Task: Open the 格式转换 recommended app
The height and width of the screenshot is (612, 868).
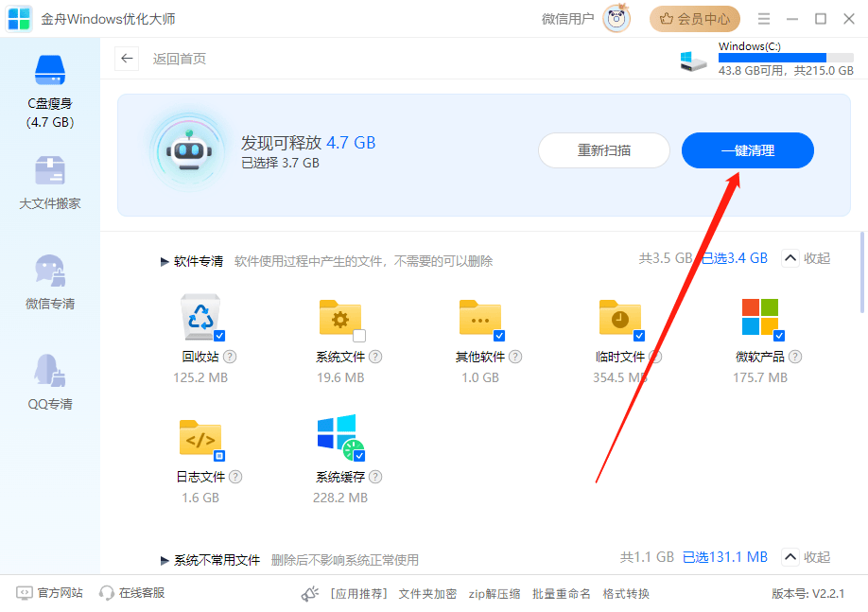Action: tap(626, 594)
